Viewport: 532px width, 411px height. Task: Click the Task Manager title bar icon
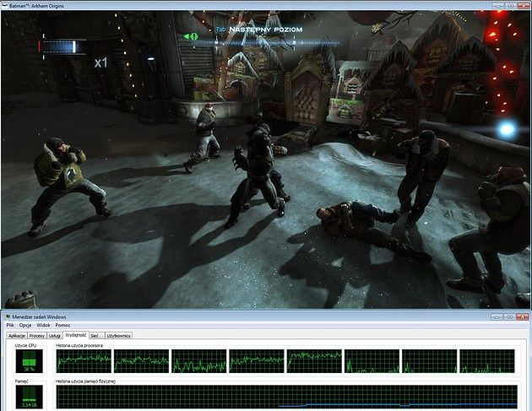point(8,316)
